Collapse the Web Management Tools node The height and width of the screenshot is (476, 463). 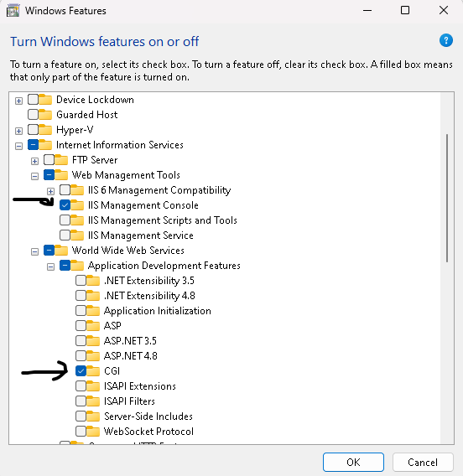click(34, 176)
